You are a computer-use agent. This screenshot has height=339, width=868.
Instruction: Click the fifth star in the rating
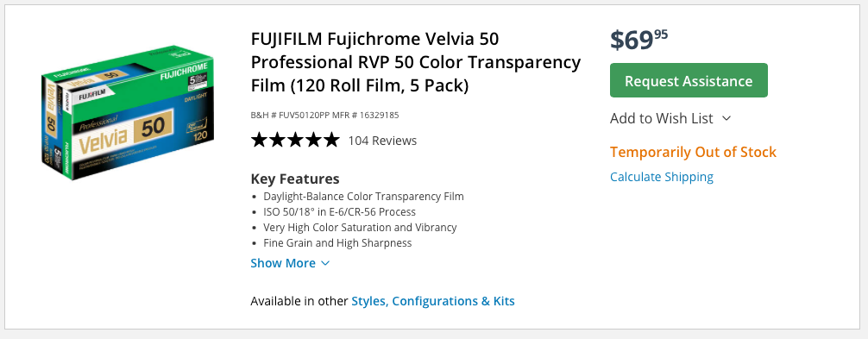pyautogui.click(x=331, y=140)
